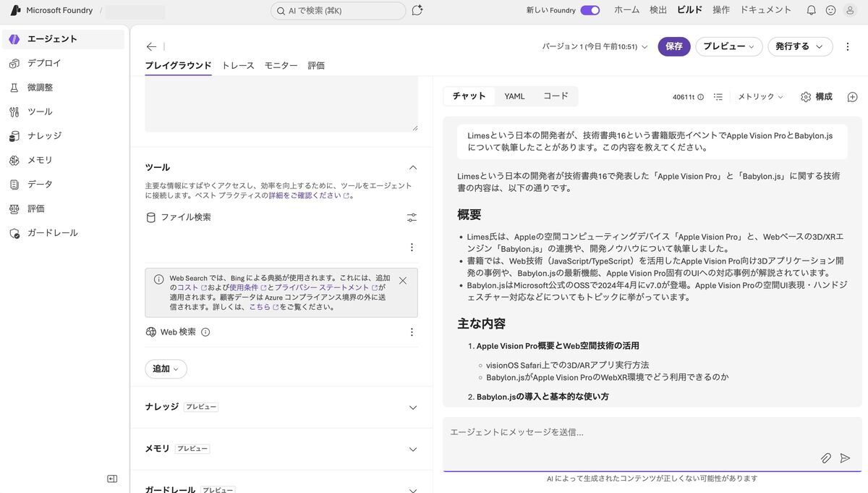Start a new chat with plus icon
Viewport: 868px width, 493px height.
(x=852, y=97)
